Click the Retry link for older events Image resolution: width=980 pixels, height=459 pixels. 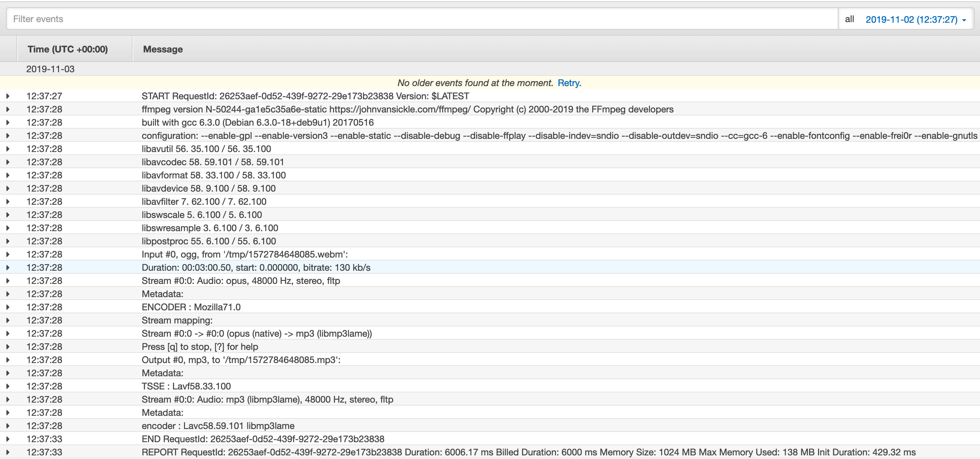pyautogui.click(x=569, y=83)
